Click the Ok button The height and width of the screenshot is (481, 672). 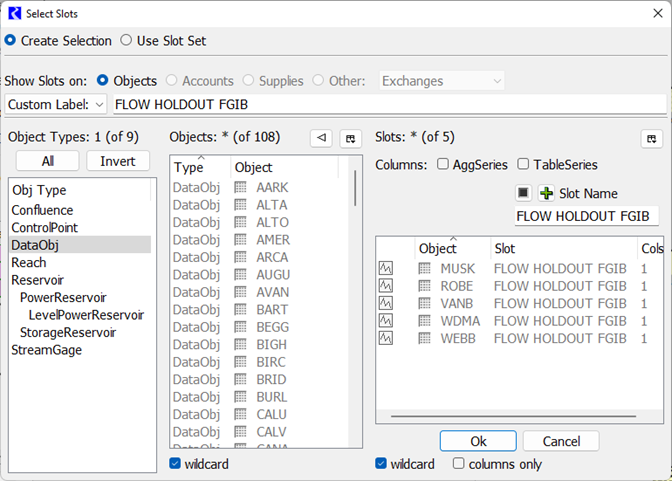(478, 441)
